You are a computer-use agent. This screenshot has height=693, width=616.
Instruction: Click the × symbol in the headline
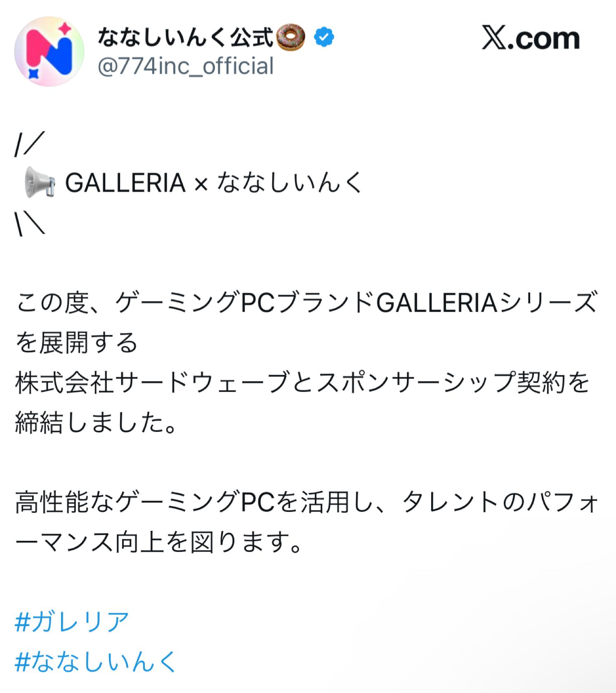[201, 184]
